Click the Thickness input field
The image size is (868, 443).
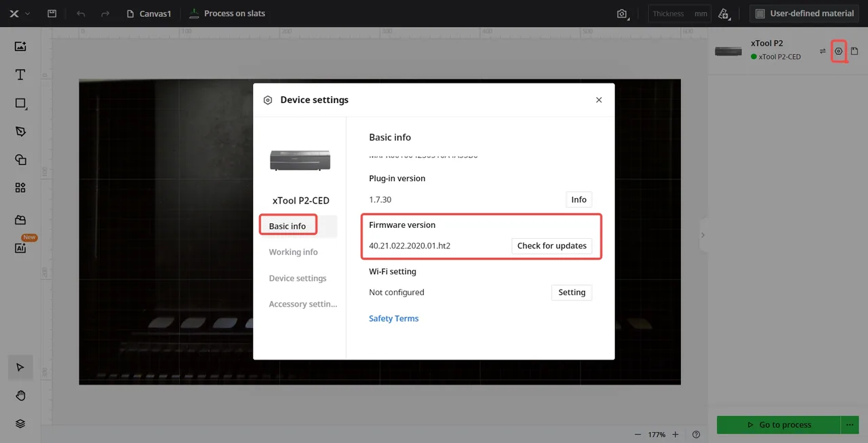coord(679,14)
